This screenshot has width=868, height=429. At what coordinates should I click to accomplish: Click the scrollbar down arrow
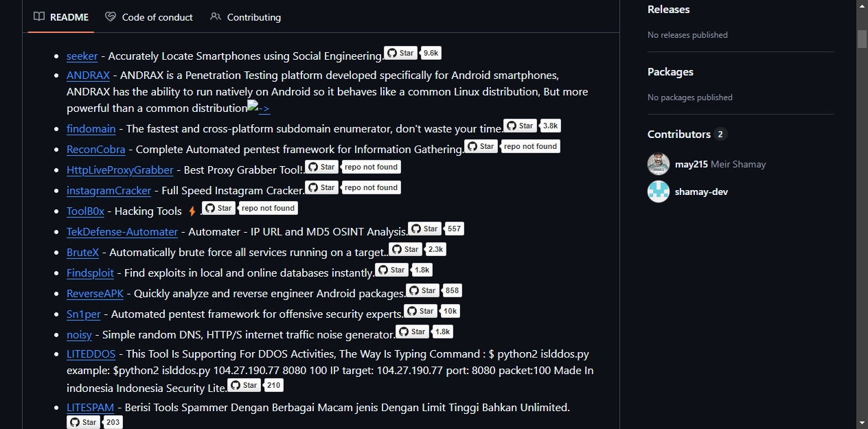862,422
